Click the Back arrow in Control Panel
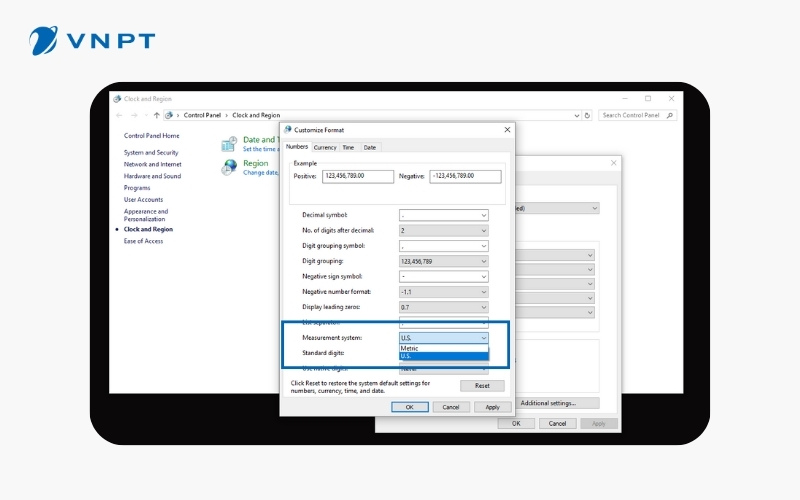800x500 pixels. [x=121, y=115]
